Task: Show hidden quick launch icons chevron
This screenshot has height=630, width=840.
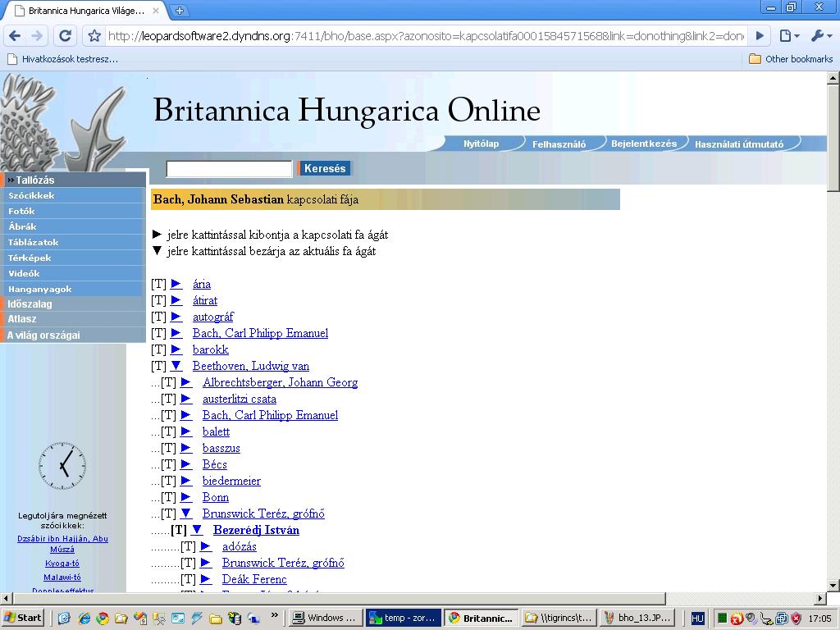Action: [x=274, y=615]
